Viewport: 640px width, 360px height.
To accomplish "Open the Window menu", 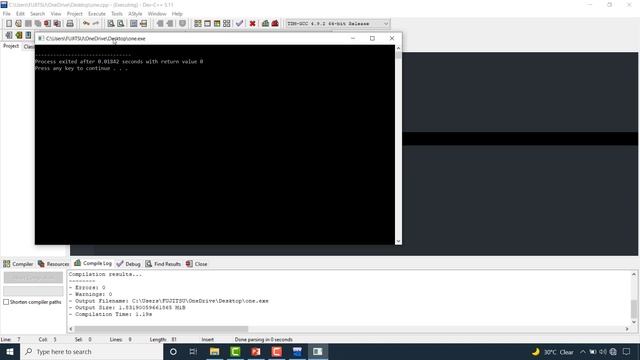I will pyautogui.click(x=157, y=14).
